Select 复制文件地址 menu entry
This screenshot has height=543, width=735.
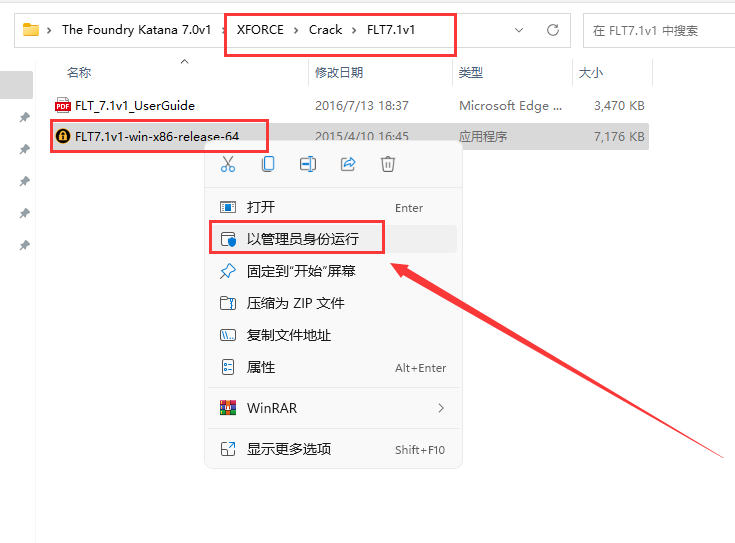pos(333,335)
